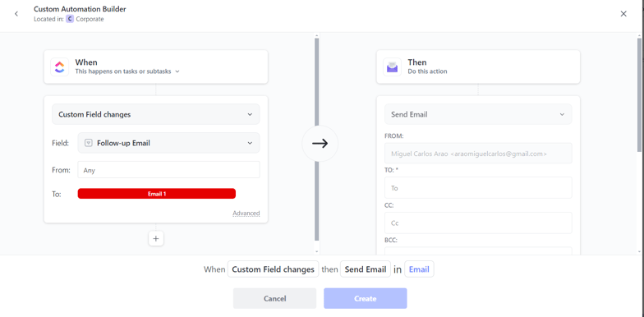Click the TO recipient input field

[x=478, y=188]
